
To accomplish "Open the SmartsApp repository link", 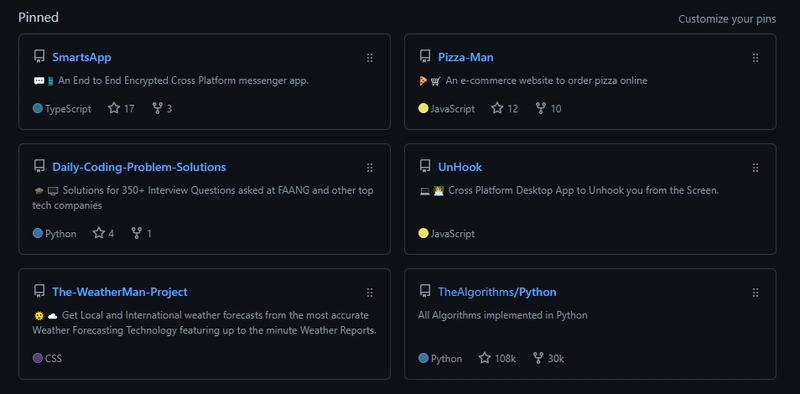I will pos(82,57).
